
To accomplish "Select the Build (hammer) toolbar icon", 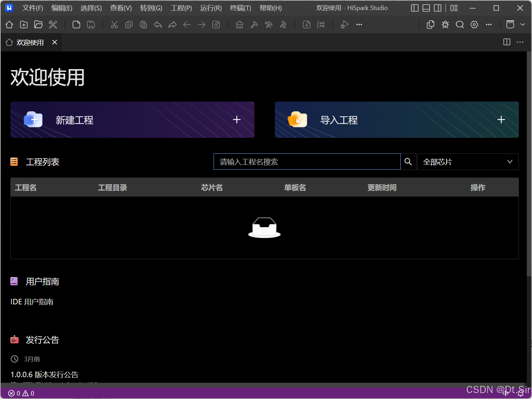I will [x=254, y=25].
